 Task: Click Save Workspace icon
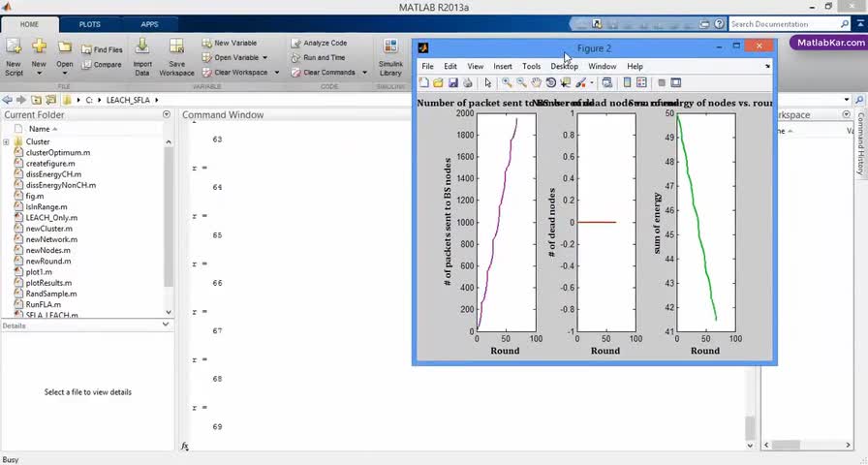[x=176, y=47]
